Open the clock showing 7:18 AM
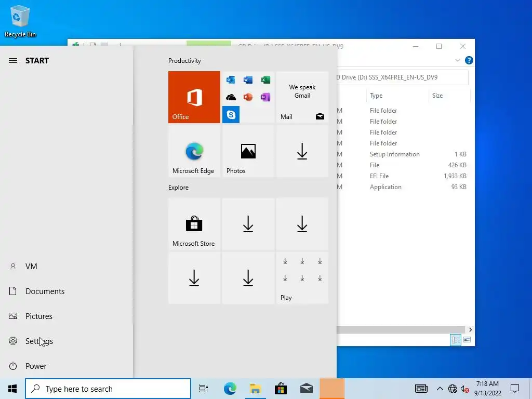The height and width of the screenshot is (399, 532). (487, 389)
